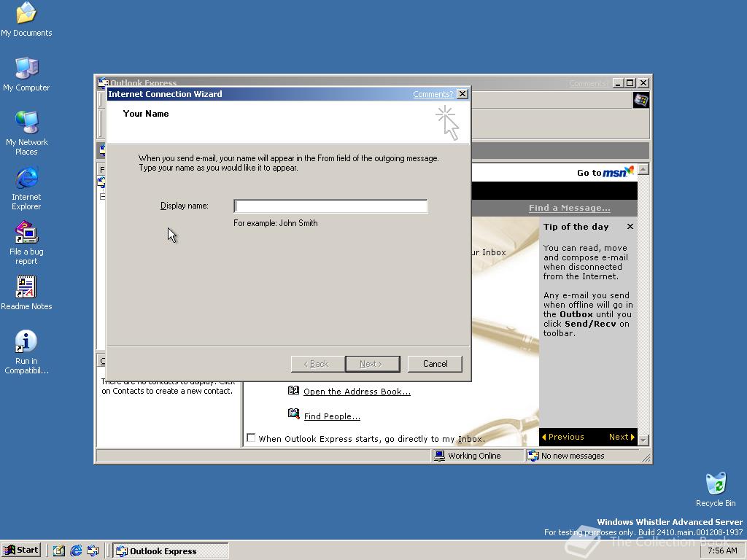Open the Address Book link
The width and height of the screenshot is (747, 560).
click(357, 392)
